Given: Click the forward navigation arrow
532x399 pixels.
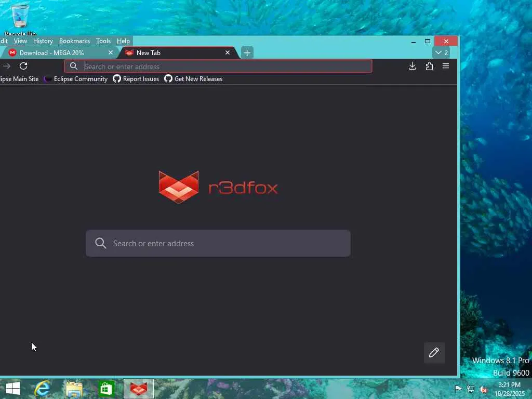Looking at the screenshot, I should (7, 66).
